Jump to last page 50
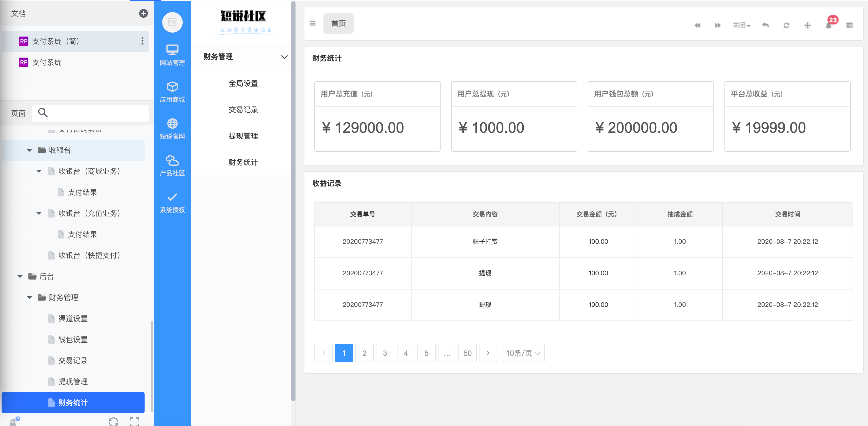The height and width of the screenshot is (426, 868). point(467,353)
